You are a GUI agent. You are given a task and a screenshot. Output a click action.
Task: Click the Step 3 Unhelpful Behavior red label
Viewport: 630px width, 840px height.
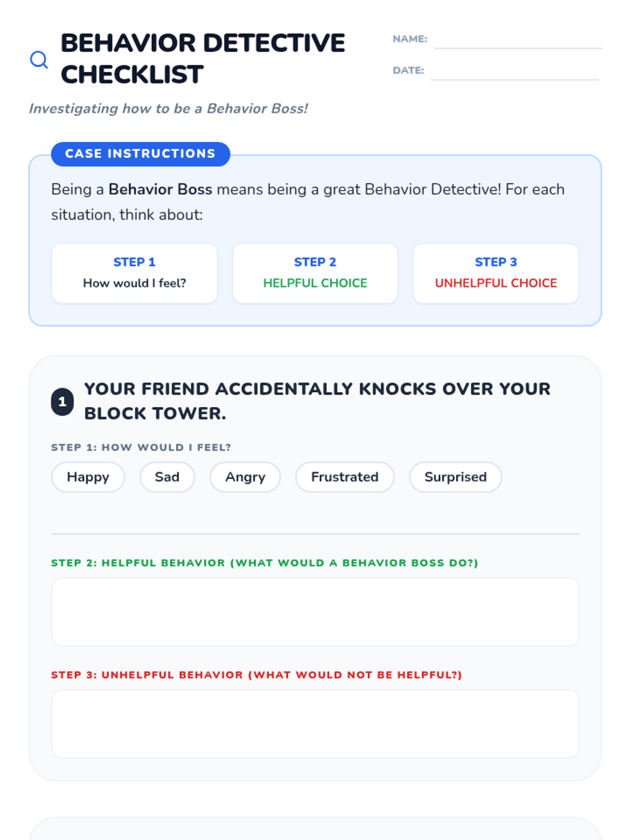[256, 675]
